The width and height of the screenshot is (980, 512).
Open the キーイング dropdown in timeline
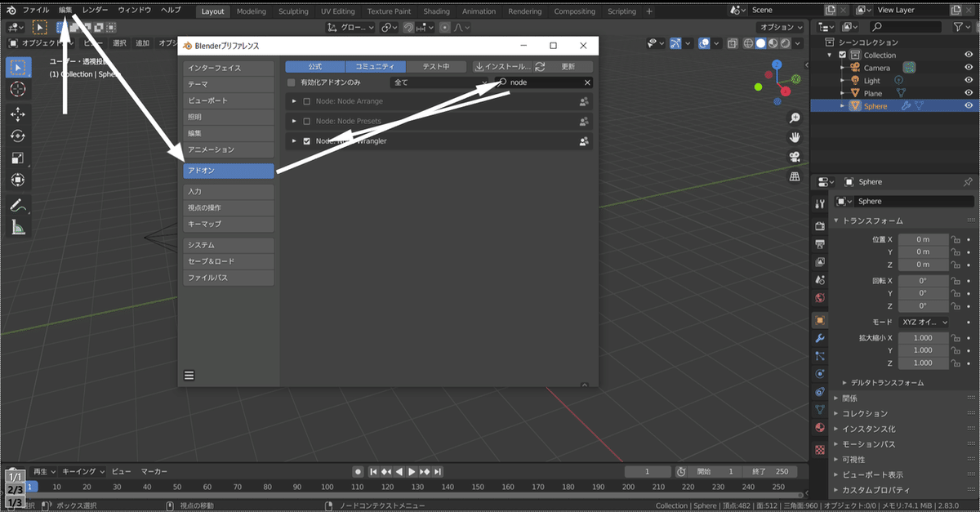point(84,471)
